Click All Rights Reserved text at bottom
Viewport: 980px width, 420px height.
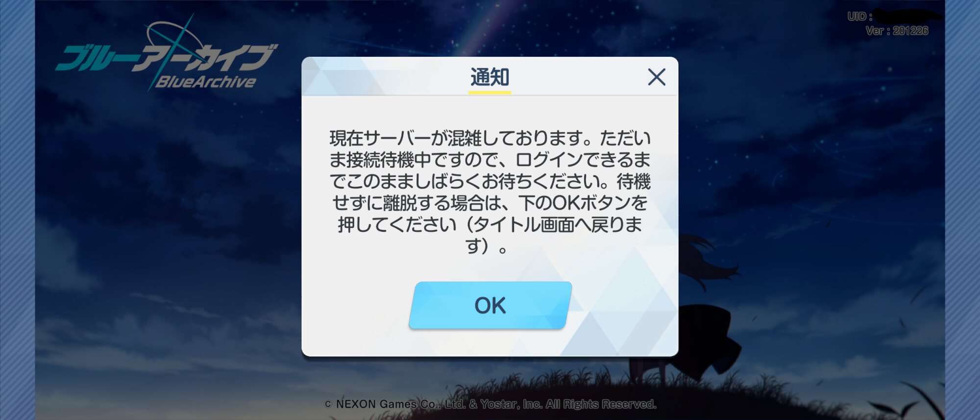601,404
